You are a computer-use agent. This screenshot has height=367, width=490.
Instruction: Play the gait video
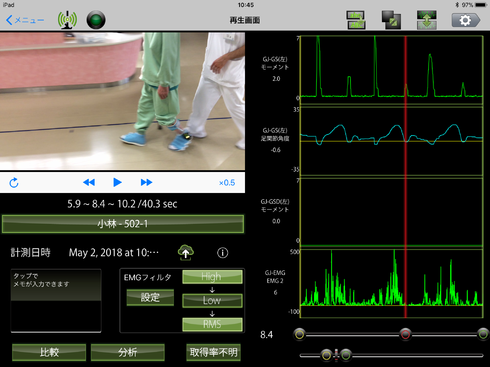point(117,182)
